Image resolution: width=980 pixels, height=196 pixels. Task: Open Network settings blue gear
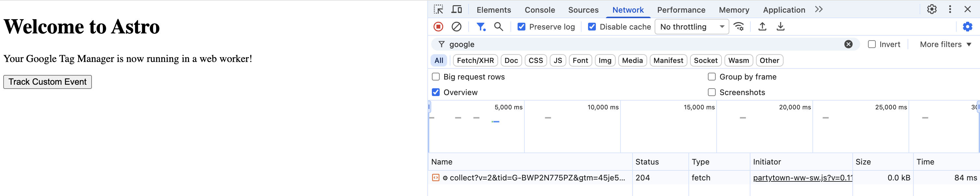coord(967,27)
